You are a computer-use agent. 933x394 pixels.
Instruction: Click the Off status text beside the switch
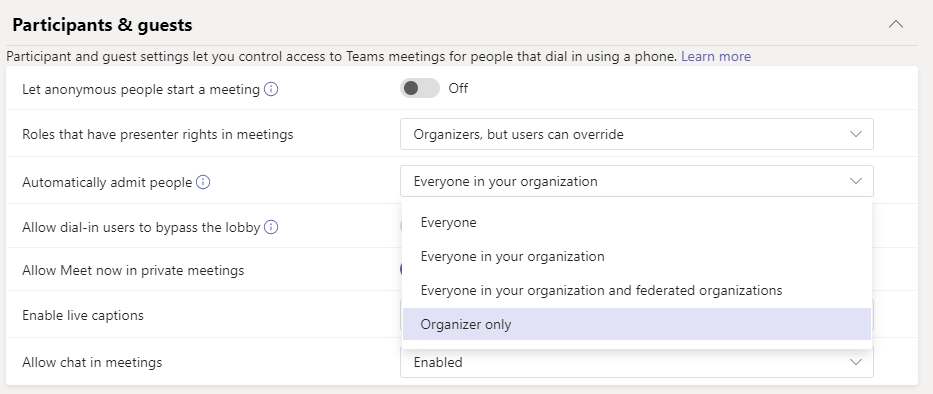[458, 88]
